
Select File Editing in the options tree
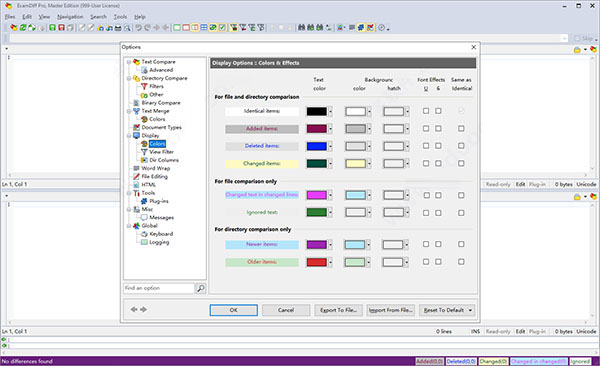click(x=155, y=176)
